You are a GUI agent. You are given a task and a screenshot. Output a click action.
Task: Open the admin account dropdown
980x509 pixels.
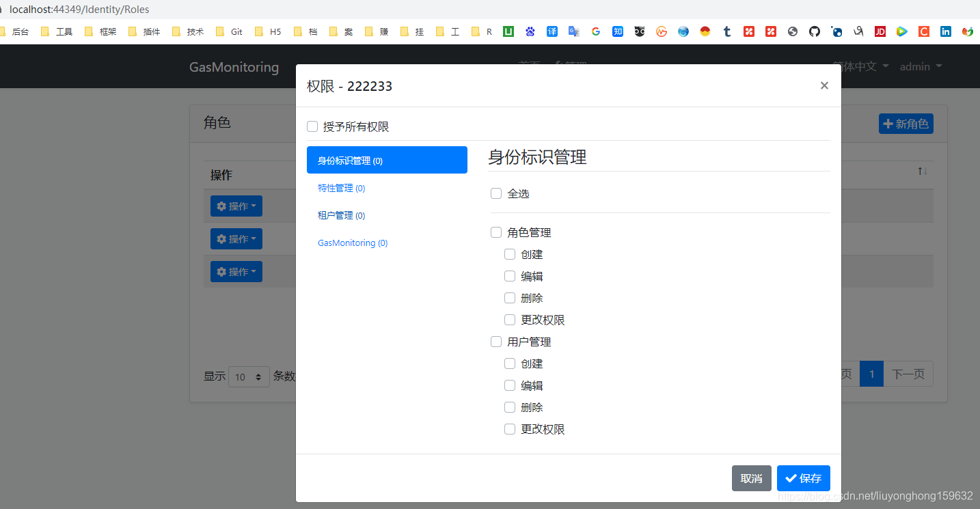[921, 66]
